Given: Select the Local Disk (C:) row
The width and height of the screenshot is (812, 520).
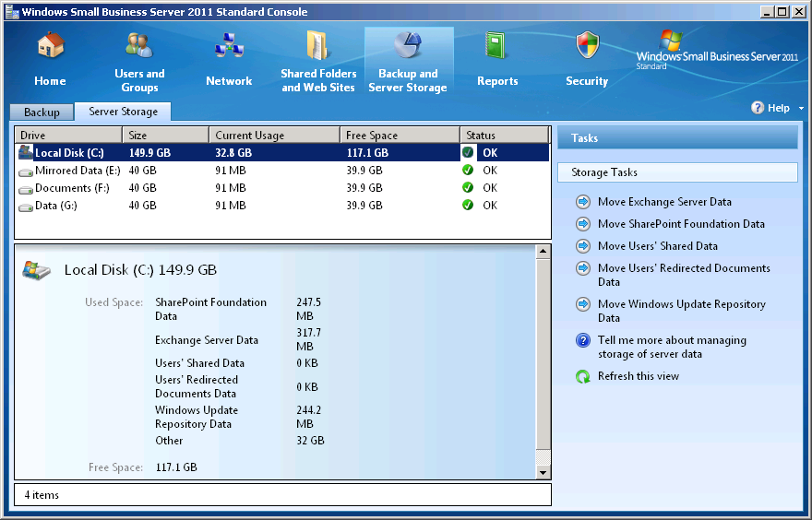Looking at the screenshot, I should tap(282, 153).
